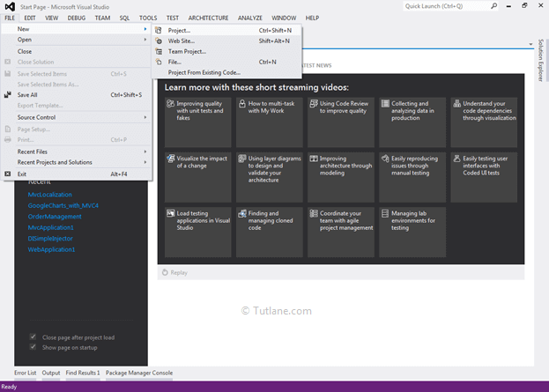Click icon on Easily testing user interfaces card
Image resolution: width=549 pixels, height=392 pixels.
pyautogui.click(x=457, y=159)
